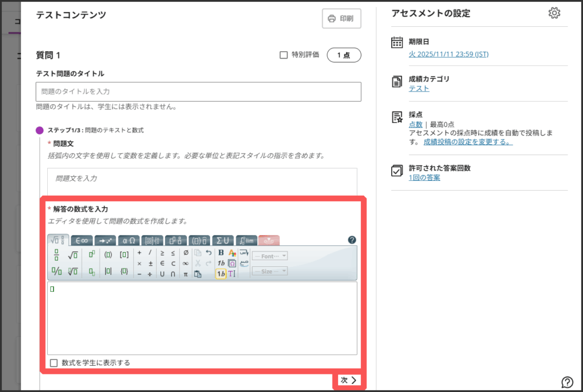The image size is (583, 392).
Task: Check 数式を学生に表示する option
Action: pos(54,363)
